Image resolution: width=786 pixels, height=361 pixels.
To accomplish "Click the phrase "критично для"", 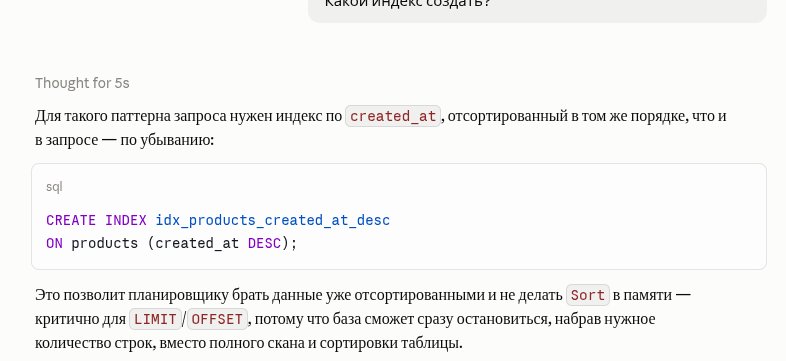I will tap(80, 319).
